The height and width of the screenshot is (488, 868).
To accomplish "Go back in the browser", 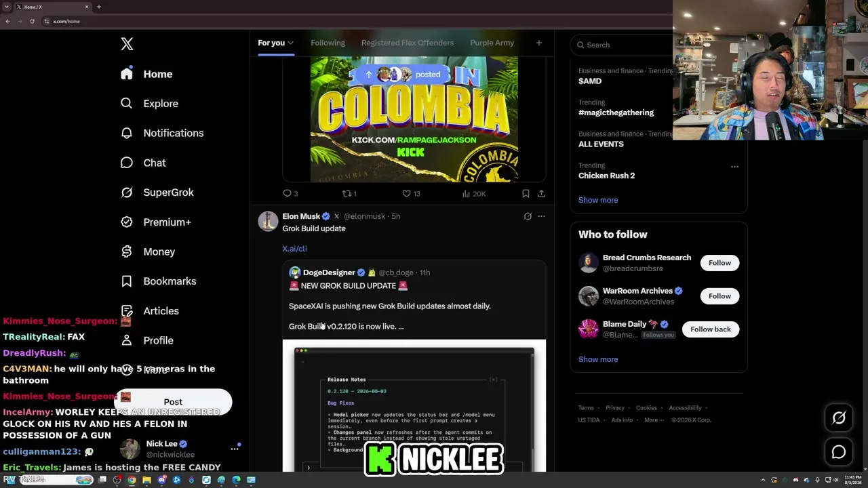I will pos(7,22).
